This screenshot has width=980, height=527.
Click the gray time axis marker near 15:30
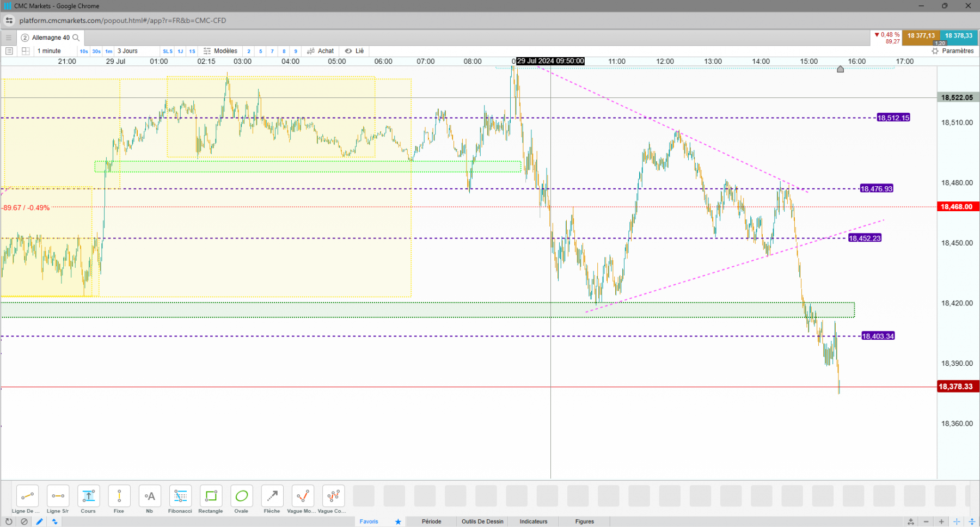840,69
